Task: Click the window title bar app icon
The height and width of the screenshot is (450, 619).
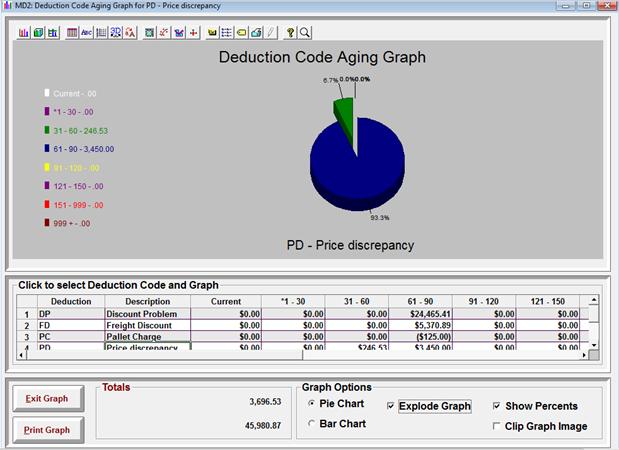Action: click(8, 6)
